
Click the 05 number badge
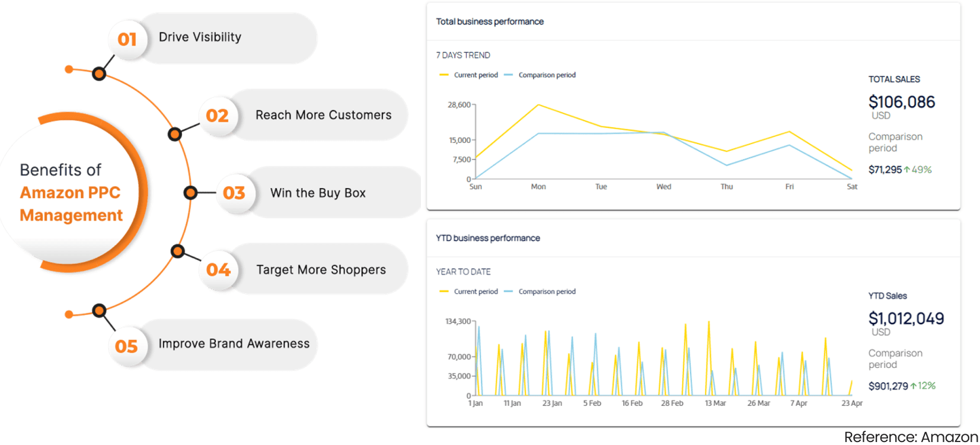(127, 347)
